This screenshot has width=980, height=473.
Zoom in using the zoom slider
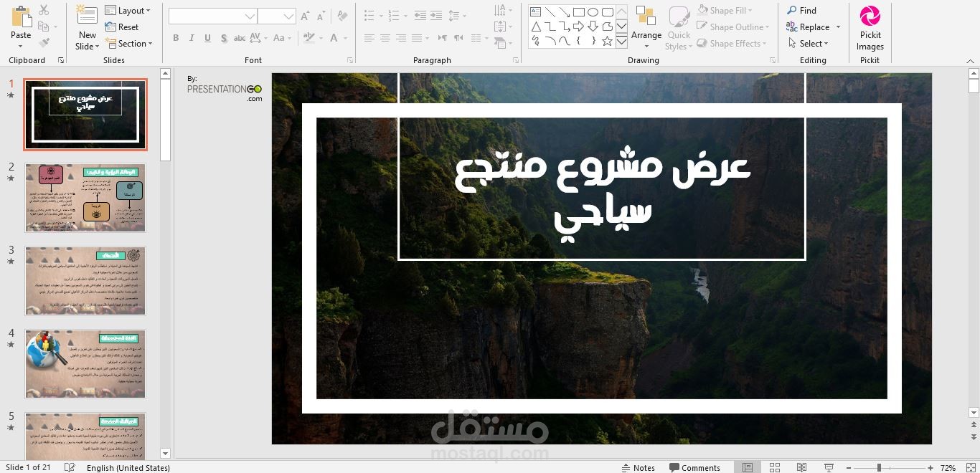930,467
